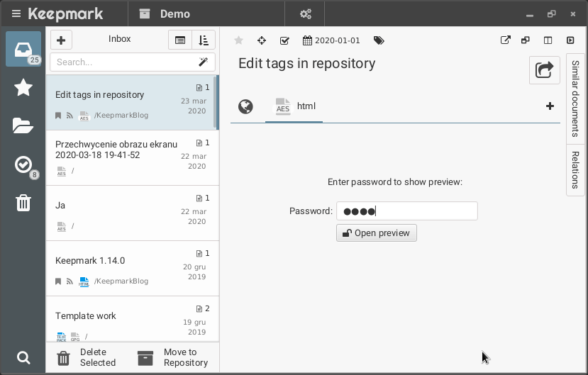Open the trash in the sidebar
The width and height of the screenshot is (588, 375).
23,203
